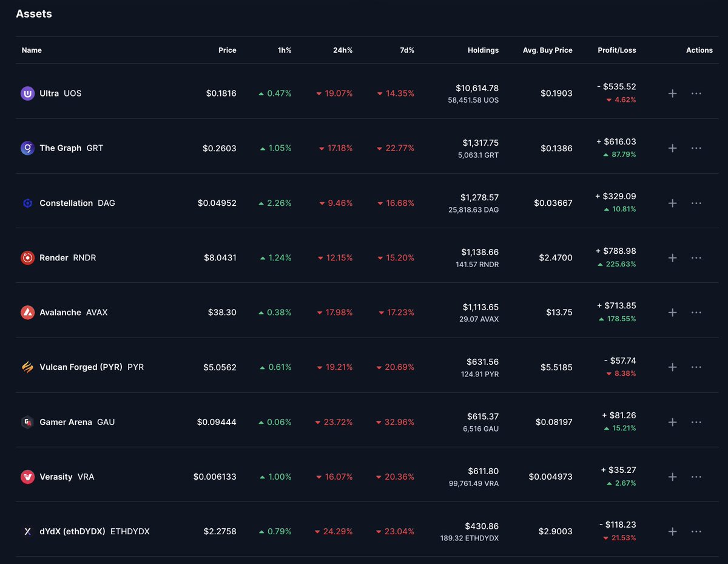The height and width of the screenshot is (564, 728).
Task: Sort by Avg. Buy Price header
Action: (548, 50)
